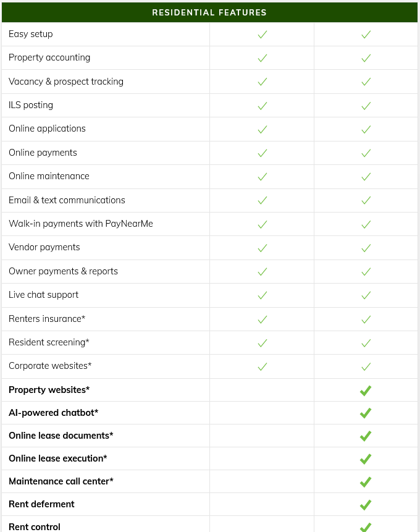This screenshot has width=420, height=532.
Task: Click the Resident screening* feature label
Action: pos(49,342)
